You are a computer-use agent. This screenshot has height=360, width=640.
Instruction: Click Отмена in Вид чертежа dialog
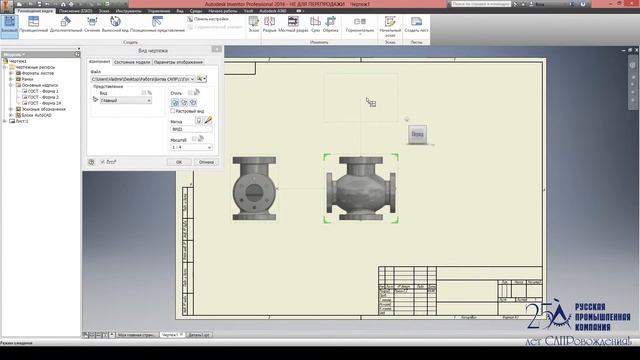click(206, 162)
